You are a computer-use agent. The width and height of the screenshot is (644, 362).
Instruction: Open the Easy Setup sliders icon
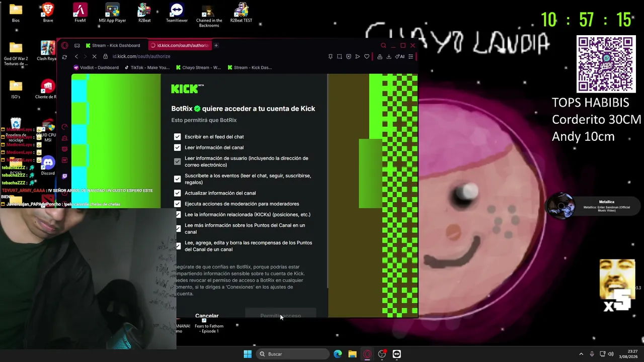click(x=411, y=57)
